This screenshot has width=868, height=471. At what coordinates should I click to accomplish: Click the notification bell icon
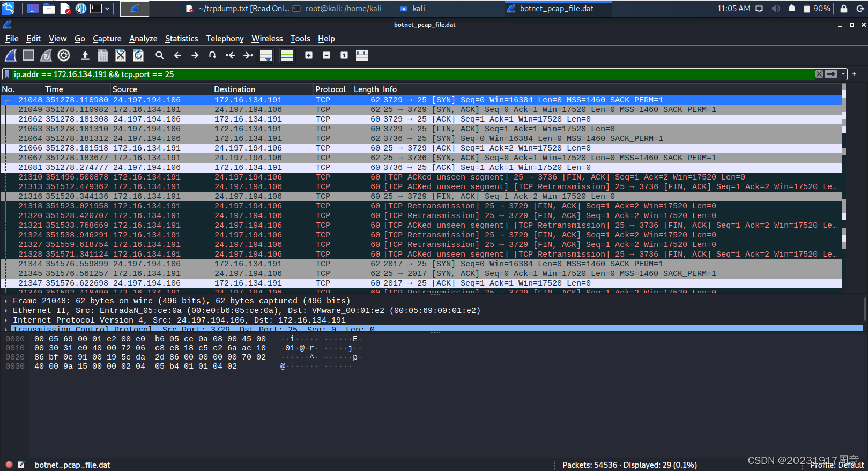point(792,9)
